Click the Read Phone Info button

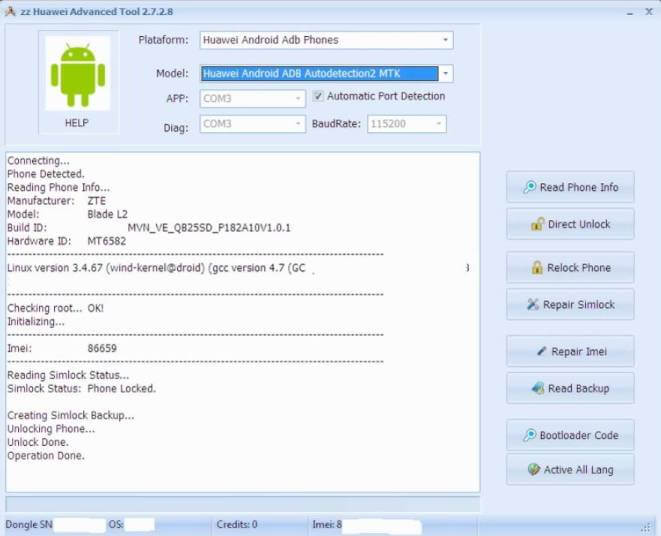570,187
